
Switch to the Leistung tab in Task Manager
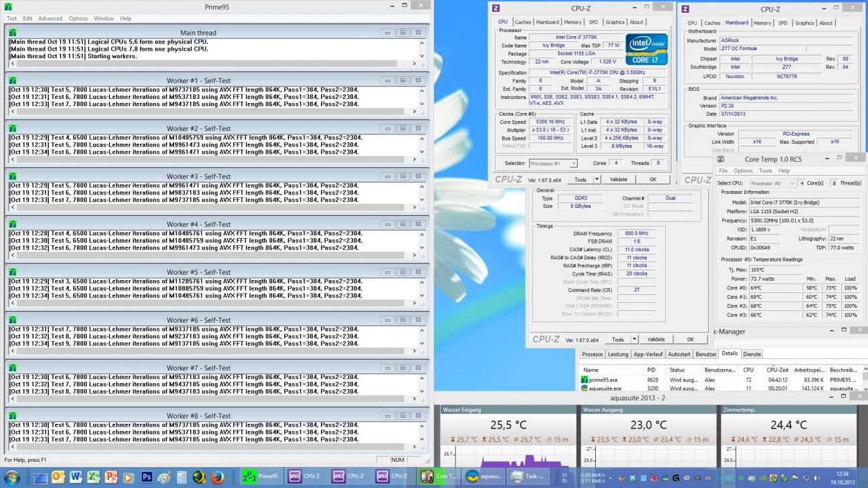tap(617, 354)
